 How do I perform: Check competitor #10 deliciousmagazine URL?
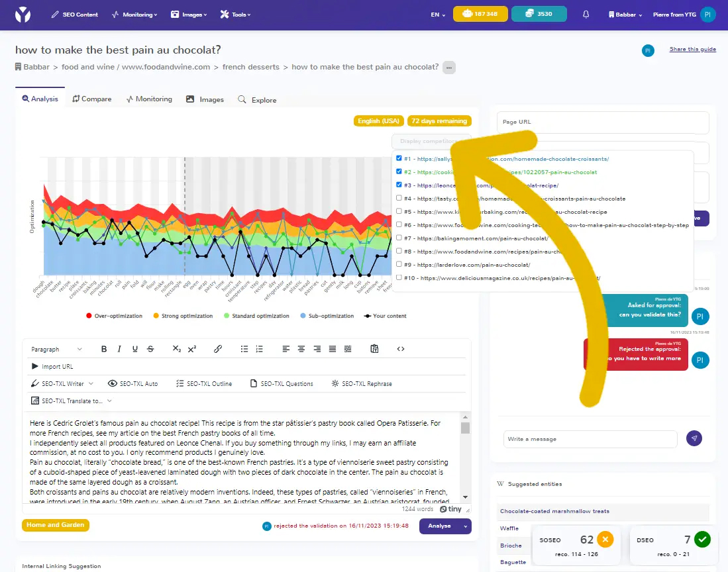click(399, 277)
